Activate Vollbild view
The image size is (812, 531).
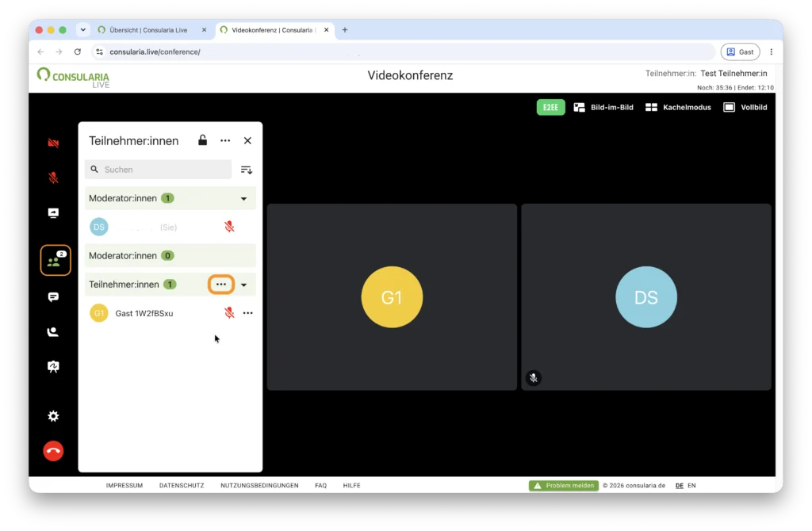pos(745,107)
